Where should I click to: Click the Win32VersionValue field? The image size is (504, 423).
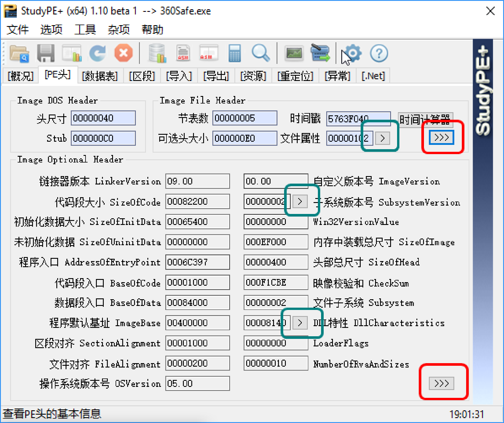tap(276, 221)
